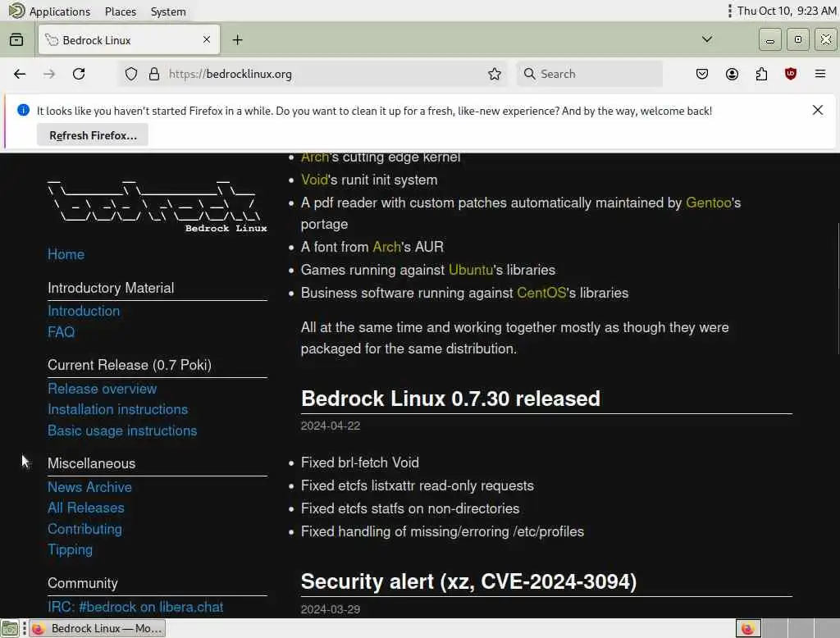Go back with the back arrow

coord(20,74)
